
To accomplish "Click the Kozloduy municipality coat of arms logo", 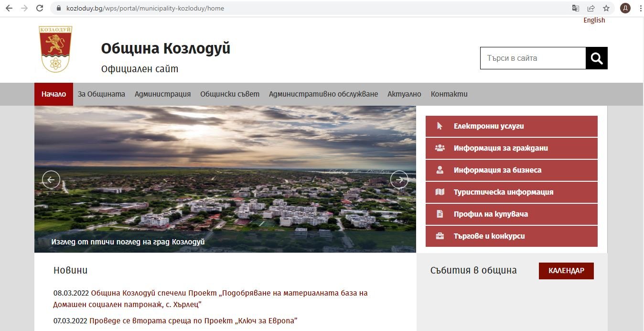I will pyautogui.click(x=55, y=49).
